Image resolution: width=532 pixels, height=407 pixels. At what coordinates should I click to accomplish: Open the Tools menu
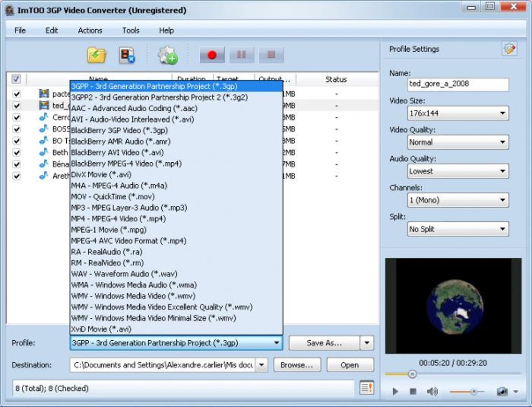coord(130,30)
